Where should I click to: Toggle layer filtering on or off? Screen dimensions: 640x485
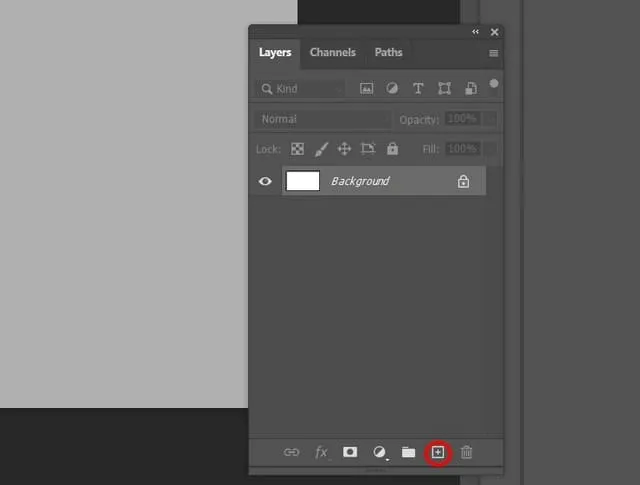pos(494,84)
